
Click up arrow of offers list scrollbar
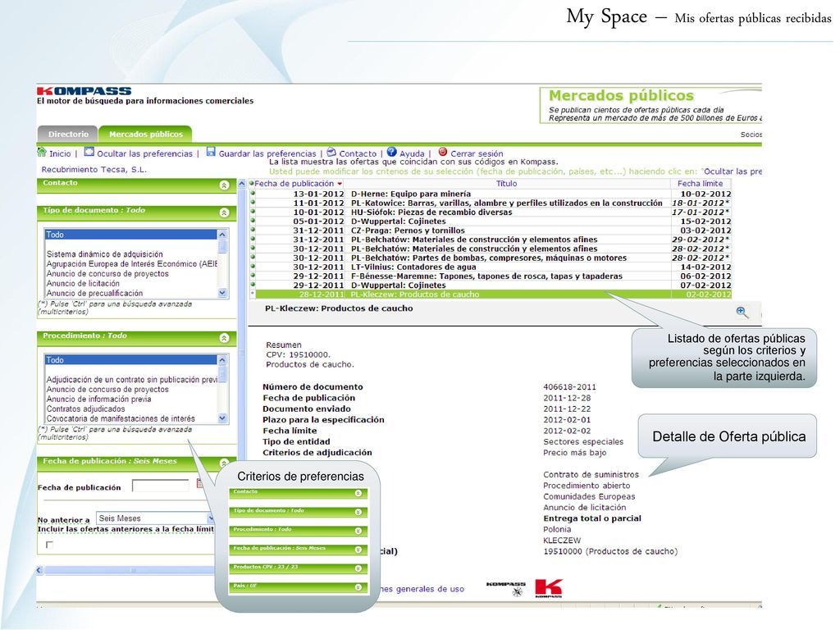point(242,184)
